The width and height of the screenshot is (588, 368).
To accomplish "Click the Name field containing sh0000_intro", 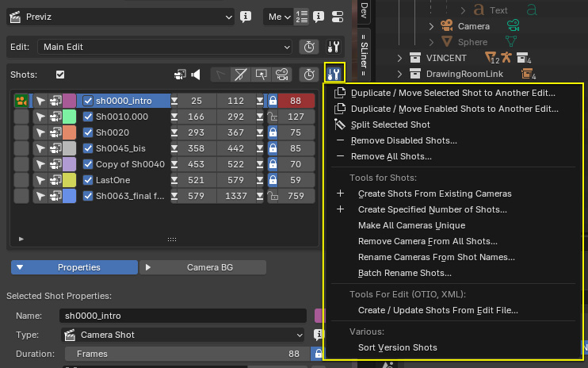I will coord(183,316).
